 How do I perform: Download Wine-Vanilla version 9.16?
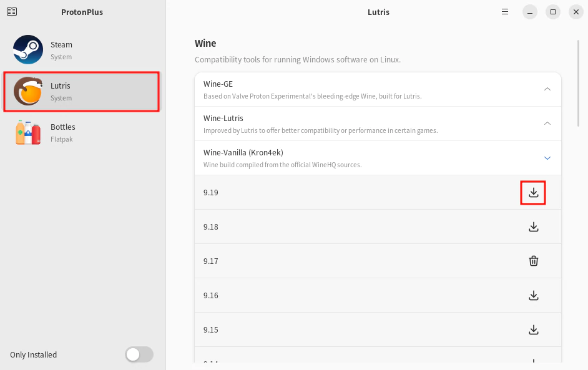pyautogui.click(x=533, y=296)
